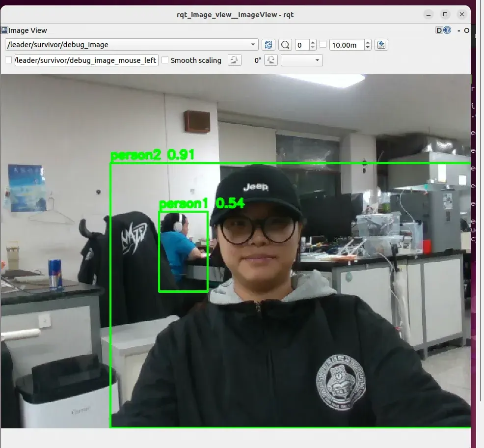Toggle the Smooth scaling checkbox
The height and width of the screenshot is (448, 484).
[165, 60]
